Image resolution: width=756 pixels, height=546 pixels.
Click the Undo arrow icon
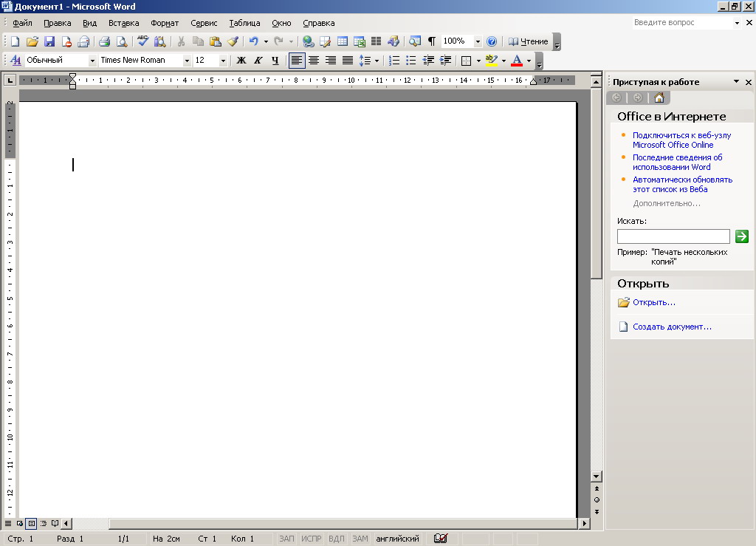pyautogui.click(x=253, y=42)
